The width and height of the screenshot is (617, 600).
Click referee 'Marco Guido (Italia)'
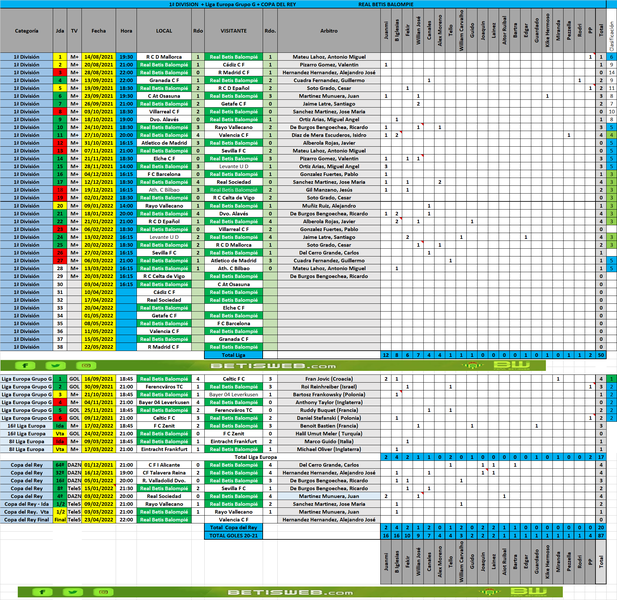click(329, 441)
